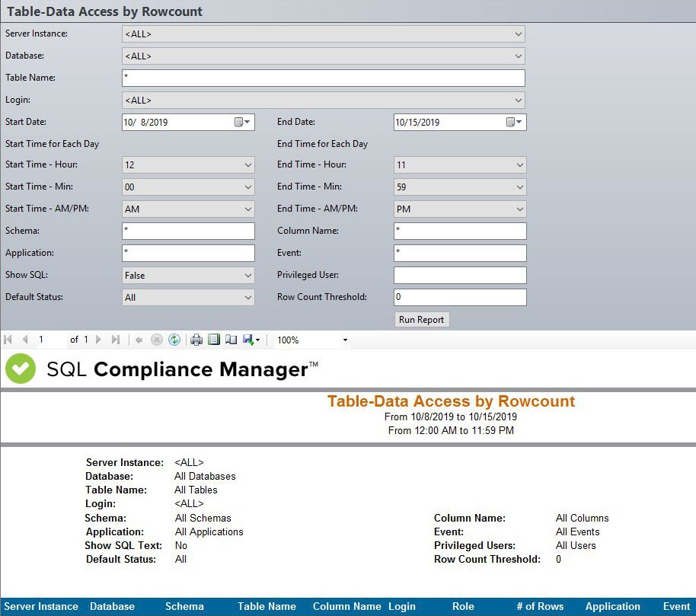Click the Export save icon
696x616 pixels.
click(x=248, y=340)
